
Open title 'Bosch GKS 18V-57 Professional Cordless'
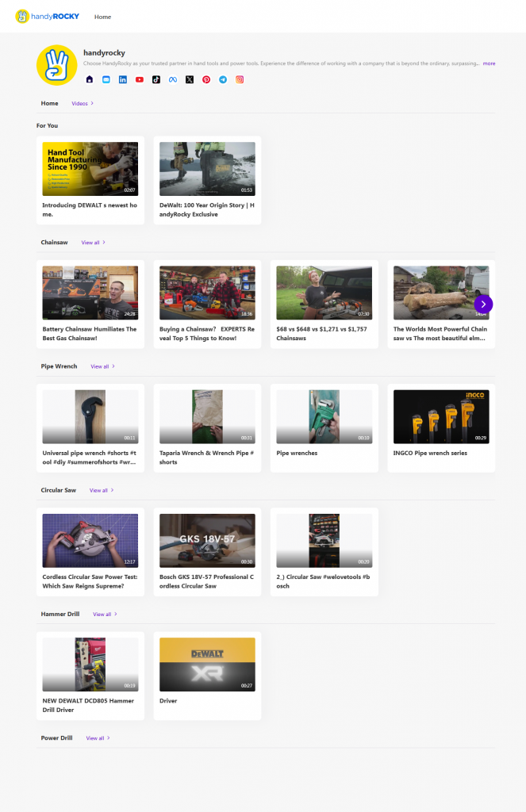tap(206, 581)
